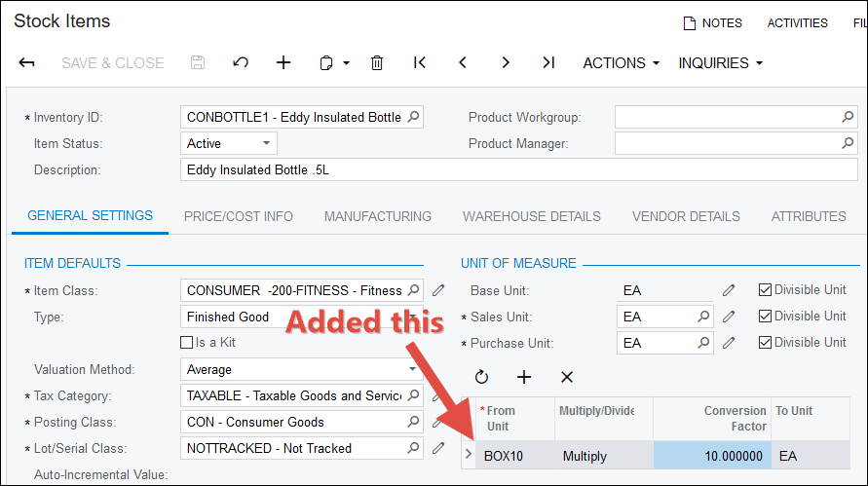
Task: Add new record with plus icon
Action: 283,63
